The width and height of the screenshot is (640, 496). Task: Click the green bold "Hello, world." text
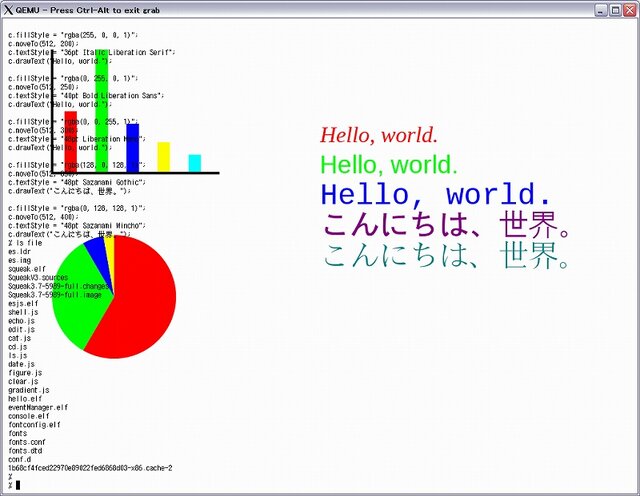coord(388,165)
